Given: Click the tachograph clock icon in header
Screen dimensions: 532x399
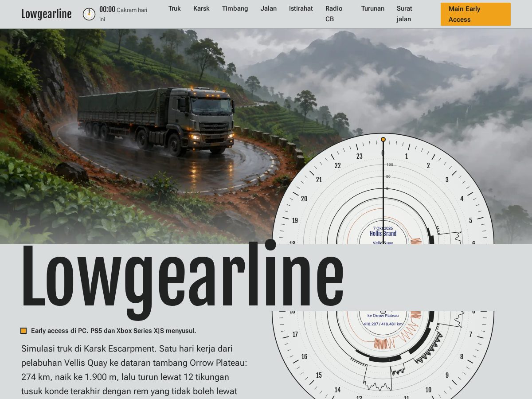Looking at the screenshot, I should 89,14.
